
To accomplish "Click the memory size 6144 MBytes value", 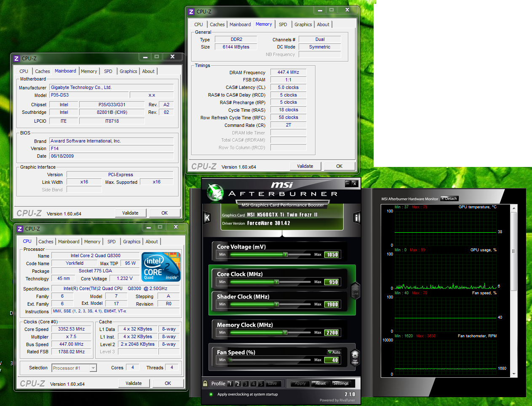I will click(236, 47).
